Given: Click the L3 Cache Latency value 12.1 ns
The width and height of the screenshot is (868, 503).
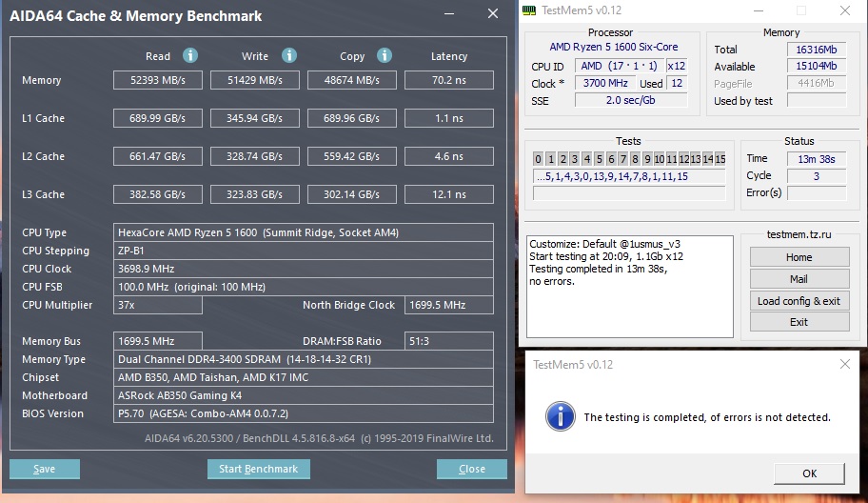Looking at the screenshot, I should pyautogui.click(x=449, y=194).
